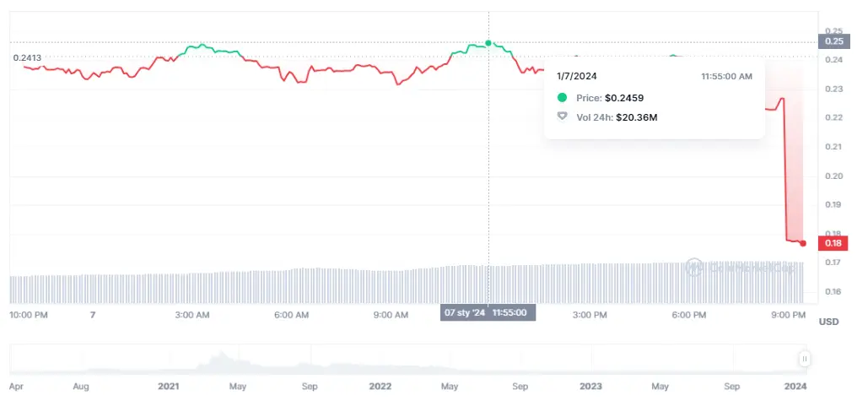Click the $20.36M volume value in tooltip

(x=636, y=117)
